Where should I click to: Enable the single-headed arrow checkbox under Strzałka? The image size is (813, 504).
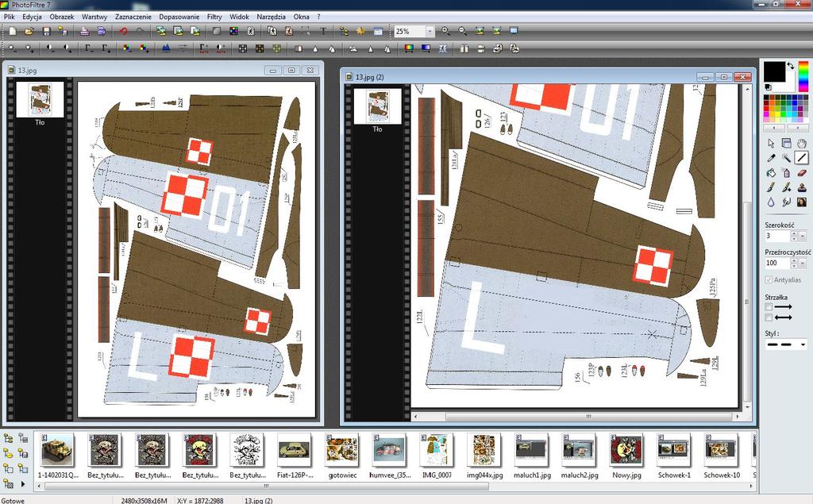click(769, 307)
